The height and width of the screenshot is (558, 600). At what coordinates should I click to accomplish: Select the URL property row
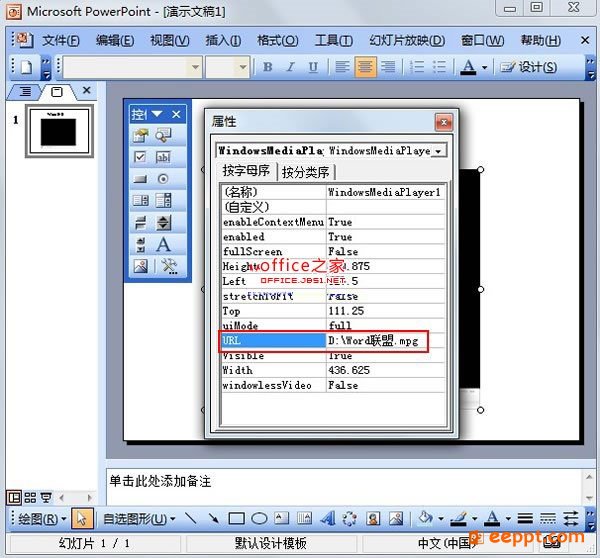[x=333, y=340]
